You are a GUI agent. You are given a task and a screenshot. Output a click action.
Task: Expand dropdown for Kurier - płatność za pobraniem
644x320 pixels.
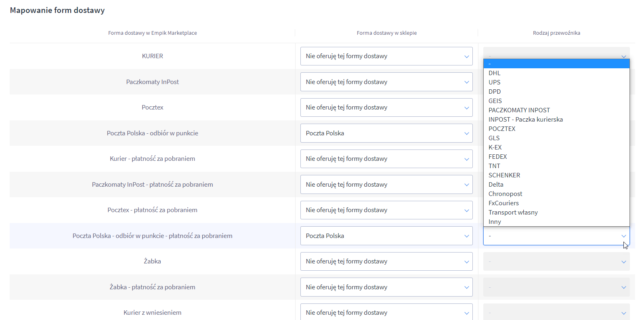(386, 159)
